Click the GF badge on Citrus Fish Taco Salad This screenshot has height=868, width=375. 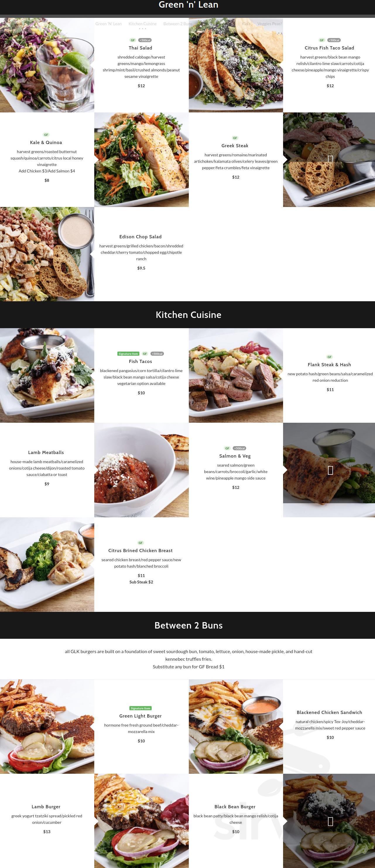(x=322, y=40)
